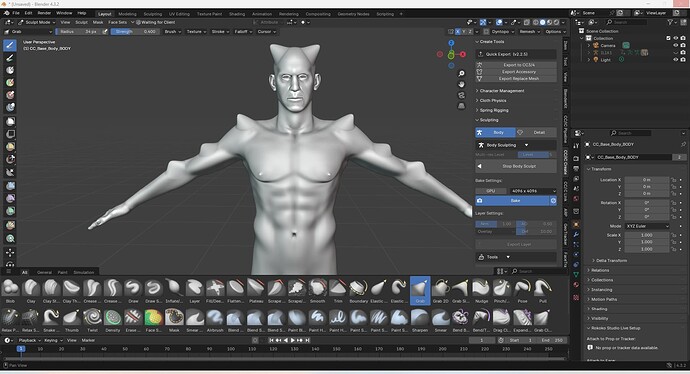Toggle radius pressure sensitivity icon

point(105,32)
